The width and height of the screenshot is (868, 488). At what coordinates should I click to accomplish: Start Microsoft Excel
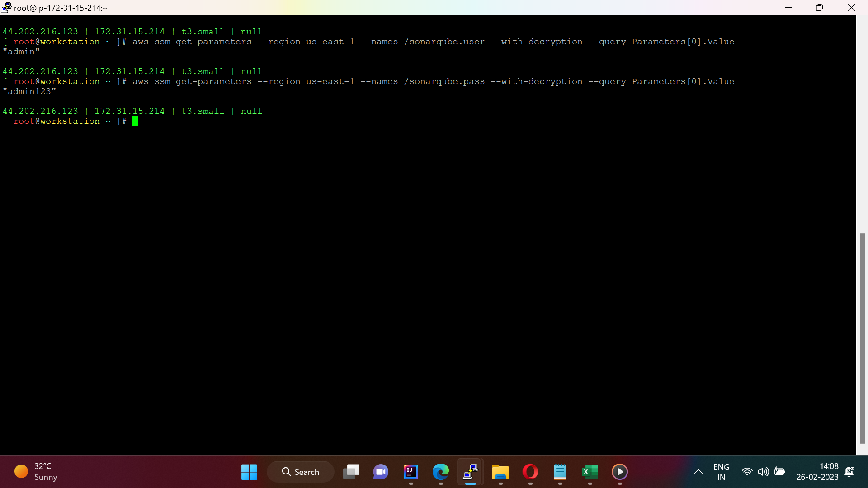click(590, 472)
